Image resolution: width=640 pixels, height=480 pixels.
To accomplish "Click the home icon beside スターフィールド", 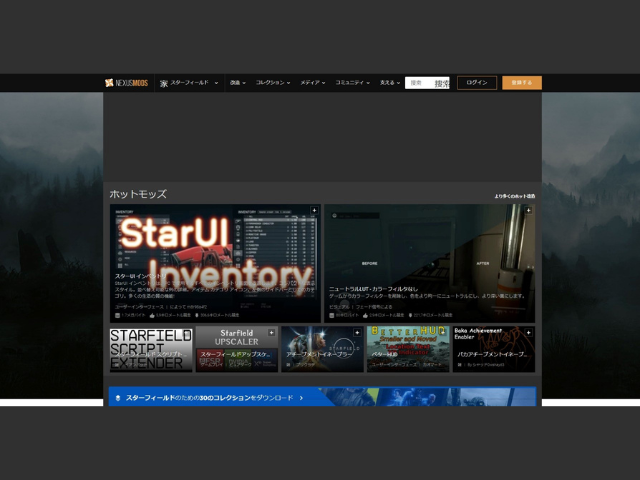I will click(164, 83).
